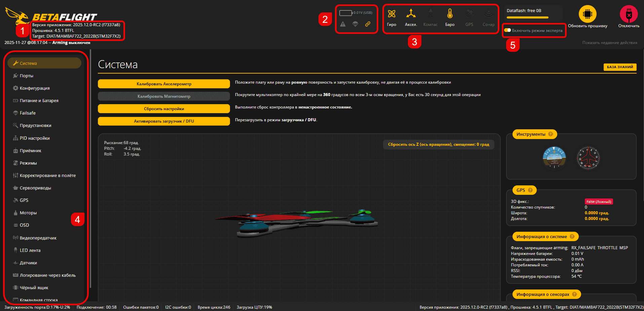Enable the Включить режим эксперта toggle

coord(508,30)
